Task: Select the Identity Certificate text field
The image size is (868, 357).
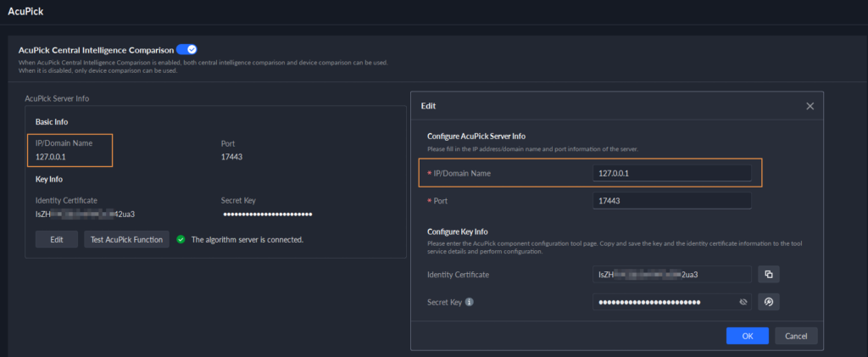Action: pyautogui.click(x=671, y=274)
